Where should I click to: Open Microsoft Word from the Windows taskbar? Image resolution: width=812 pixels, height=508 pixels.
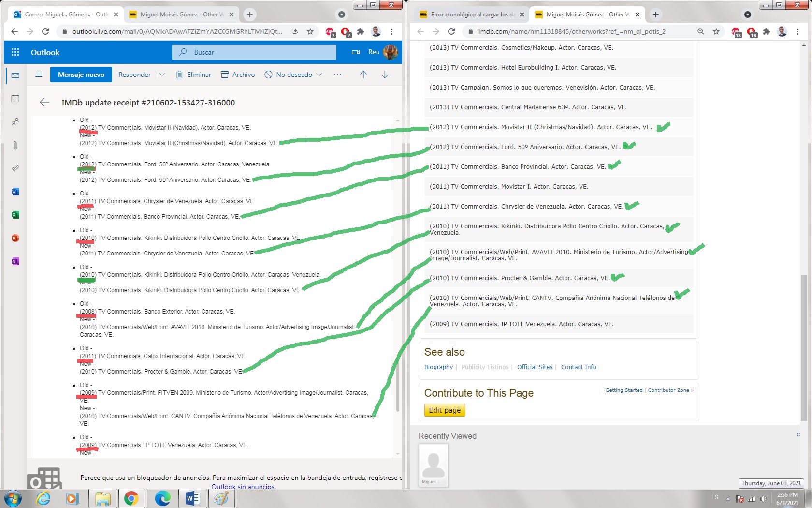[x=193, y=498]
